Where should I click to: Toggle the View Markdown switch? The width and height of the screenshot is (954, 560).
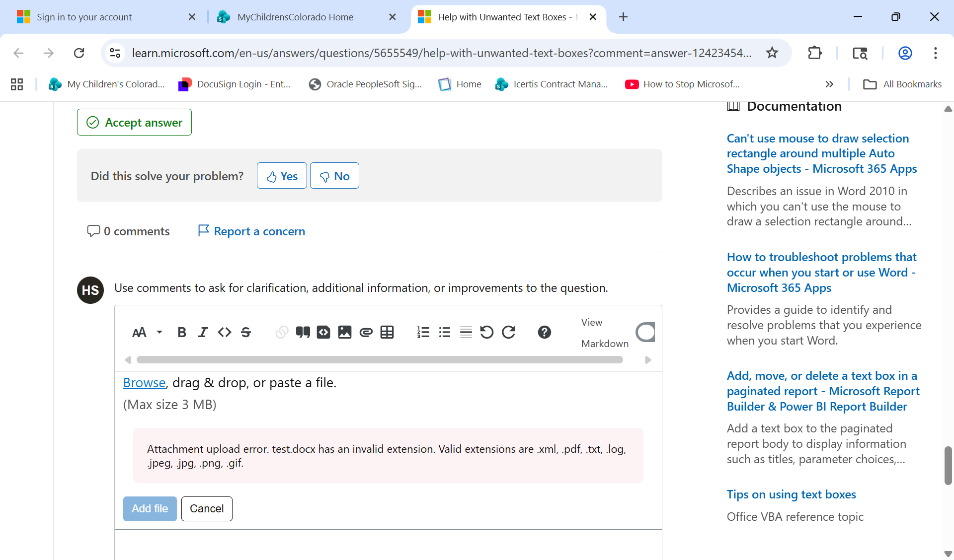coord(645,332)
